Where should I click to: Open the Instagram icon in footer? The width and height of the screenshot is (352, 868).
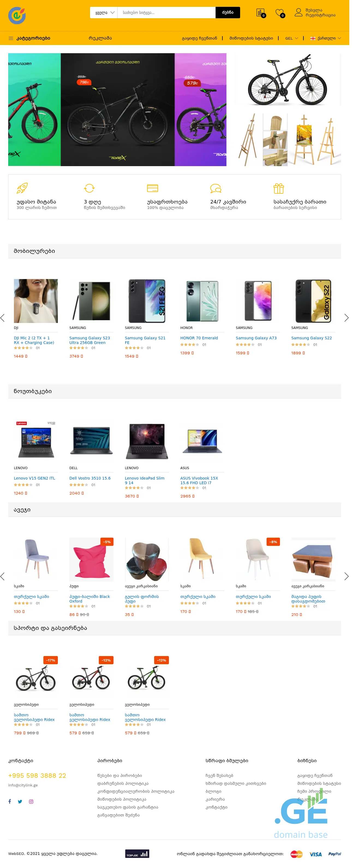(31, 801)
